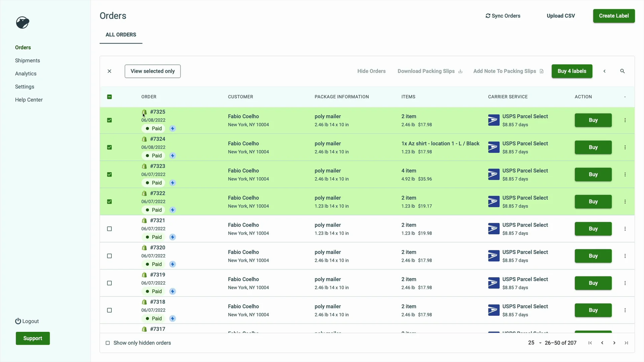Click the Sync Orders refresh icon
This screenshot has width=644, height=362.
click(x=488, y=16)
